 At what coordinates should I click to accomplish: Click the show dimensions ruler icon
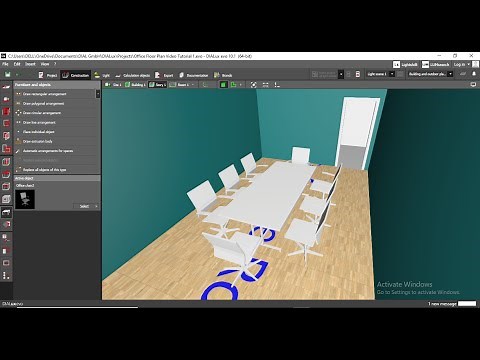[x=265, y=85]
